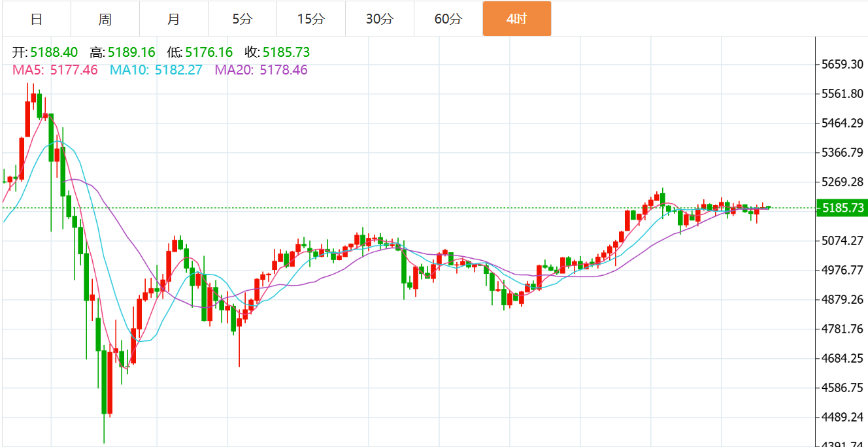
Task: Click the 5561.80 price axis label
Action: point(843,93)
